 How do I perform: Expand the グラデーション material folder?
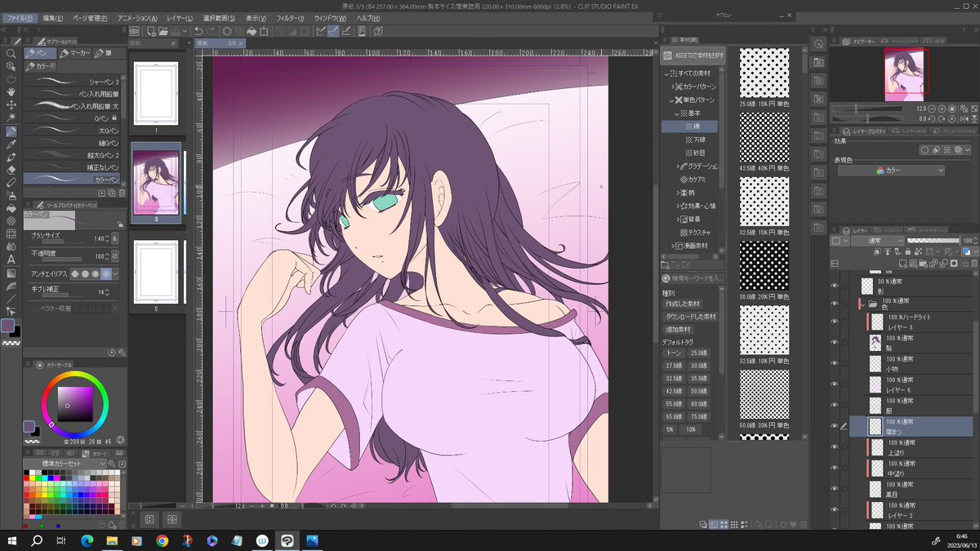(679, 167)
